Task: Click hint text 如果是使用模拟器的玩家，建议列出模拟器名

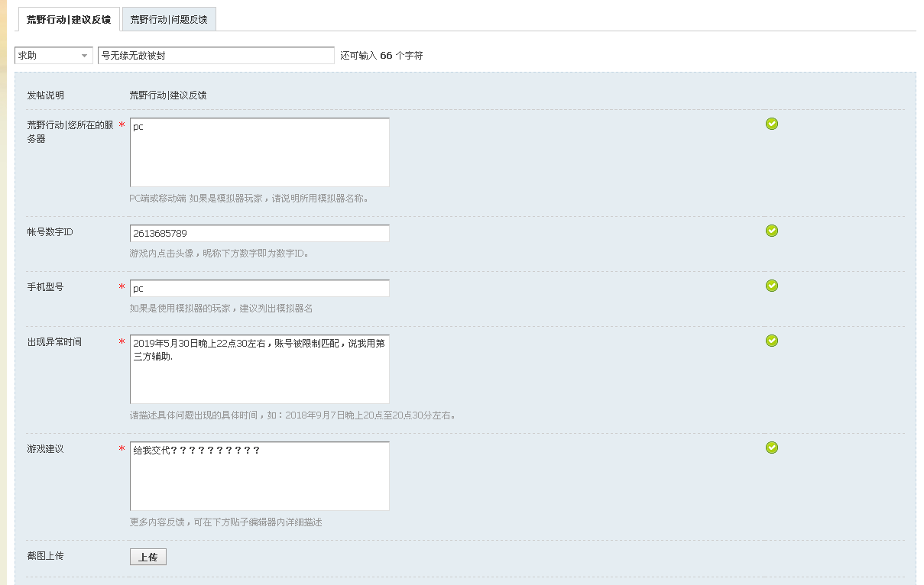Action: click(221, 309)
